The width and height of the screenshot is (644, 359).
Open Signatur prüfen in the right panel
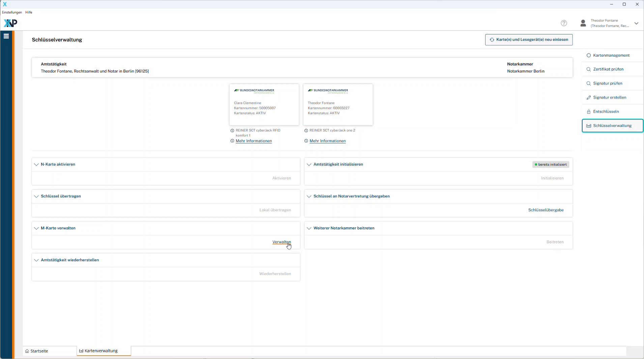coord(607,83)
